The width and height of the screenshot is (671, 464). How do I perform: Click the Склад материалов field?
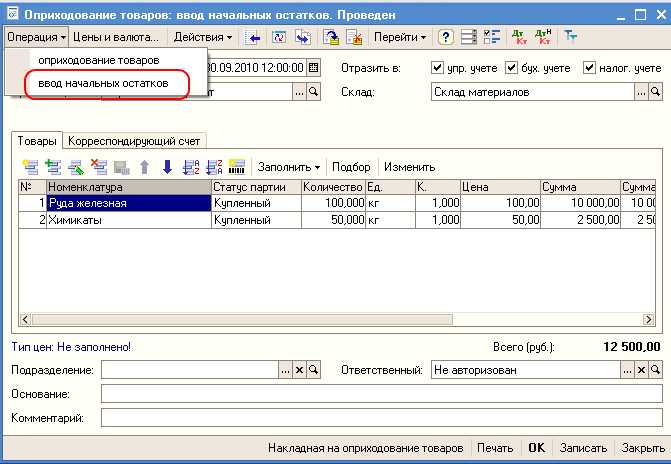[x=532, y=92]
